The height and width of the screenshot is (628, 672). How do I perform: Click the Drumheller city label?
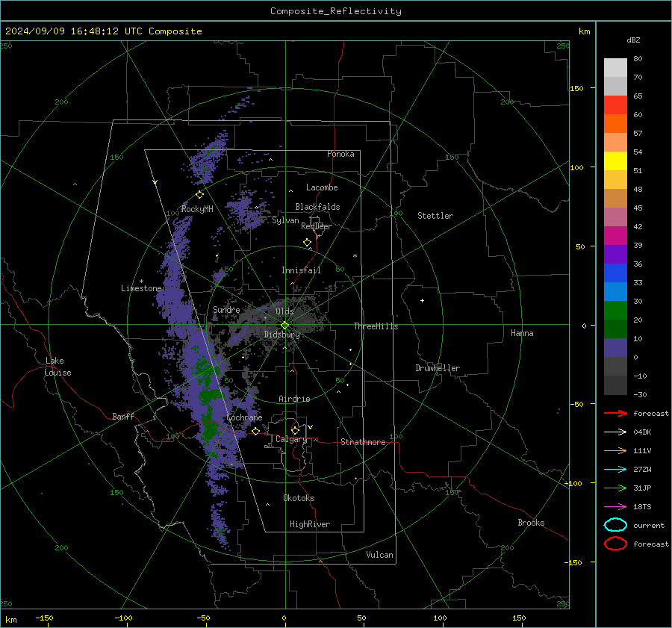point(438,368)
